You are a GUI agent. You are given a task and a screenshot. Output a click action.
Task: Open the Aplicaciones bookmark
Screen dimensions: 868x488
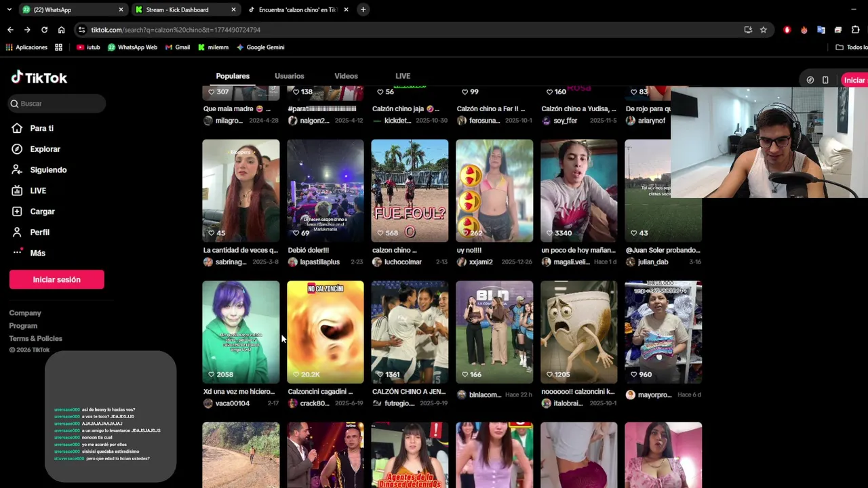pyautogui.click(x=26, y=47)
